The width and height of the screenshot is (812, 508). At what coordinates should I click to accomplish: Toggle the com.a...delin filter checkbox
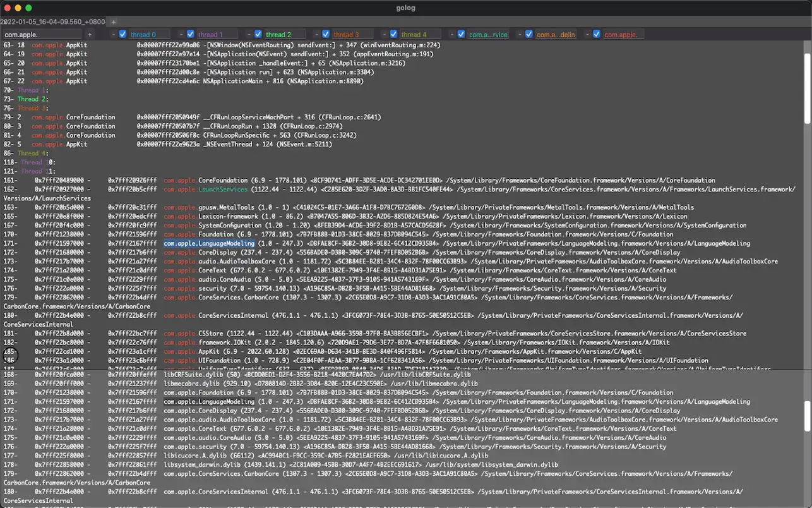pos(529,34)
